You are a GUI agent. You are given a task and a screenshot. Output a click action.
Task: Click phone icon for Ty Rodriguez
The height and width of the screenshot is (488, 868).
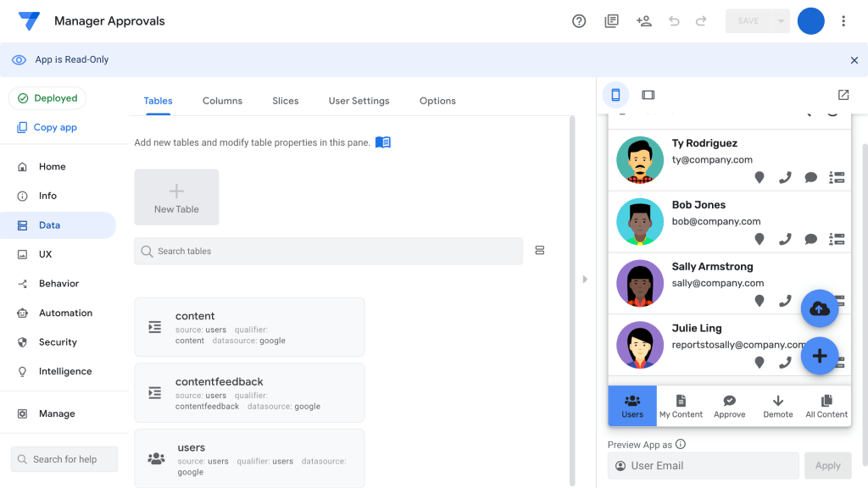coord(785,178)
